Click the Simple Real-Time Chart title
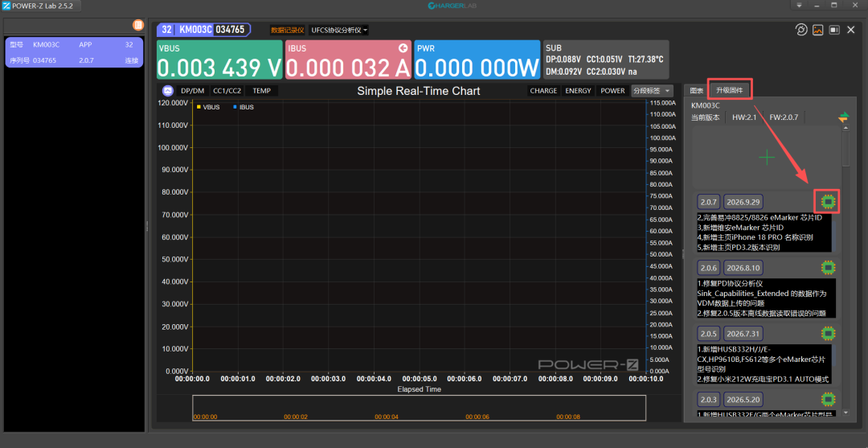The width and height of the screenshot is (868, 448). pos(419,91)
